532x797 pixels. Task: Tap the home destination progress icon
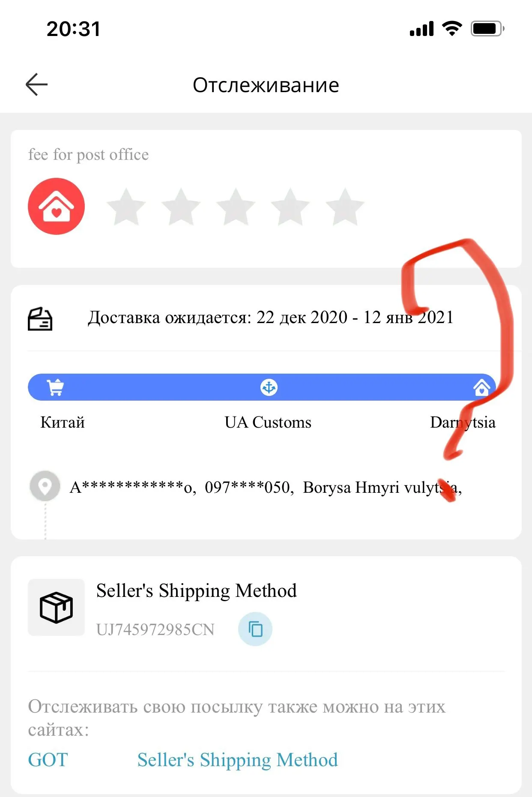click(481, 387)
